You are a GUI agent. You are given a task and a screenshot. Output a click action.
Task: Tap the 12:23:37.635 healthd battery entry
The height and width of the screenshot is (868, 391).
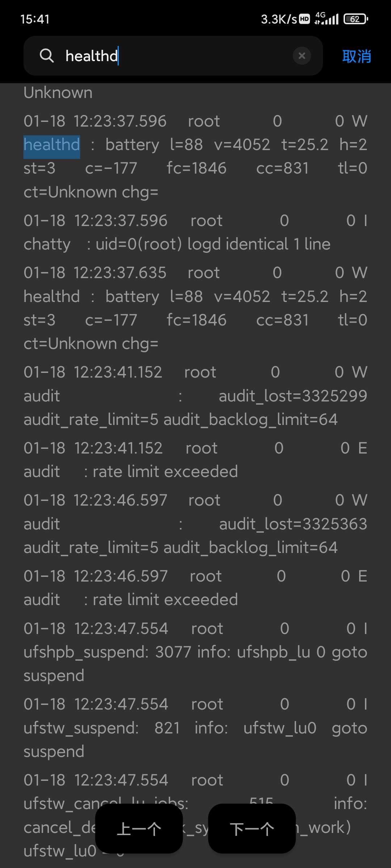tap(195, 308)
